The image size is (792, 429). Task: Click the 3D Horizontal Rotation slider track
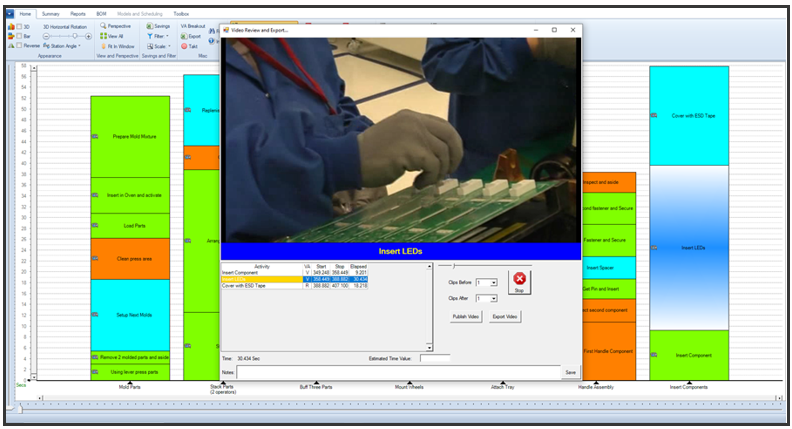67,36
